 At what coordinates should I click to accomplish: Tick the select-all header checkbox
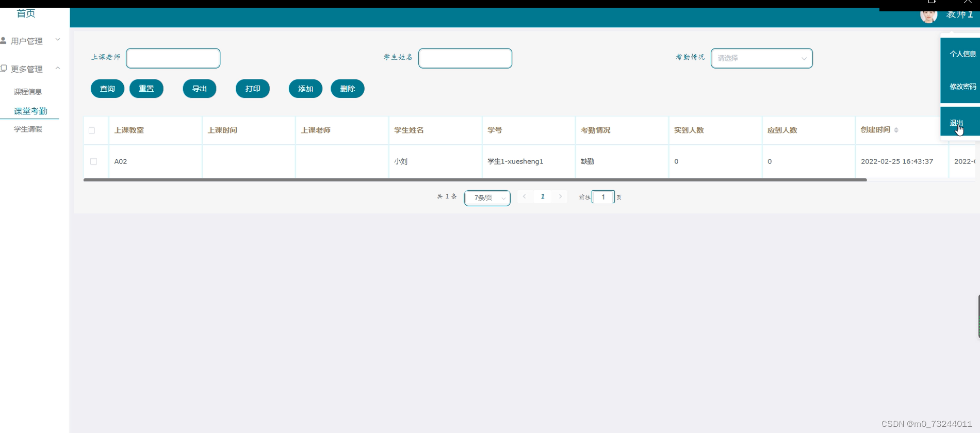click(x=92, y=130)
